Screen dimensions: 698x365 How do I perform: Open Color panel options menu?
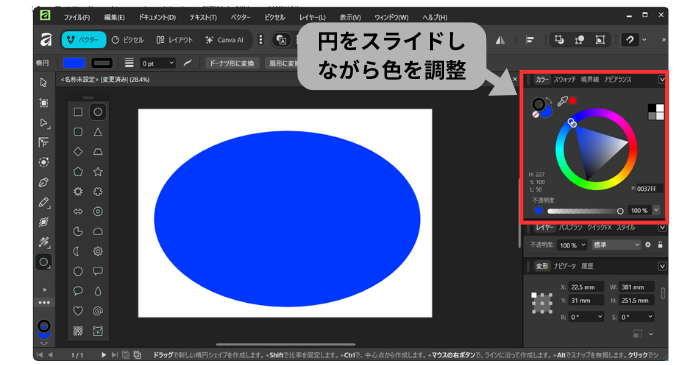tap(662, 80)
